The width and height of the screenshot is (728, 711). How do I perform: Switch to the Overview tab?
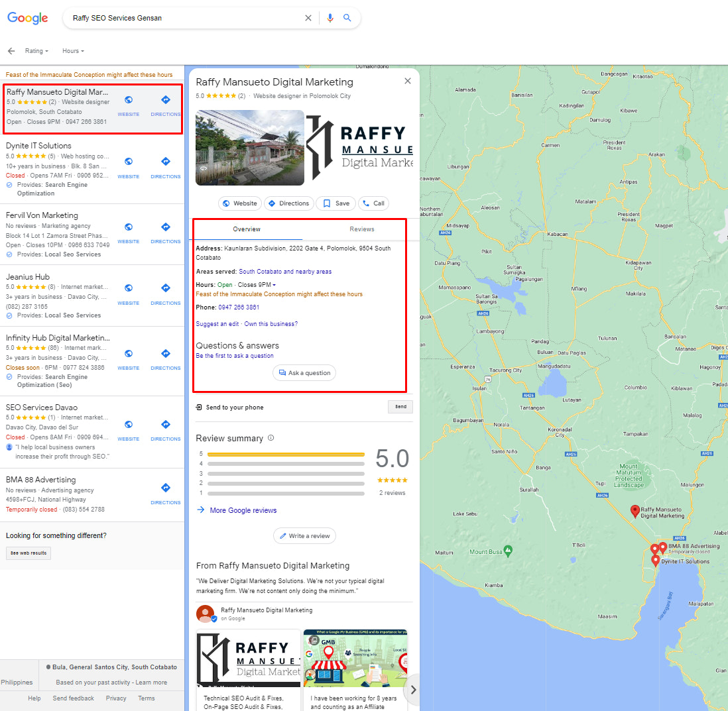[247, 229]
